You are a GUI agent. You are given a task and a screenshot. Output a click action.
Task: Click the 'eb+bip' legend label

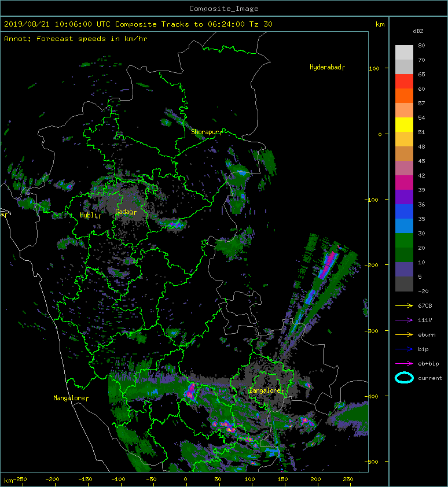point(428,364)
